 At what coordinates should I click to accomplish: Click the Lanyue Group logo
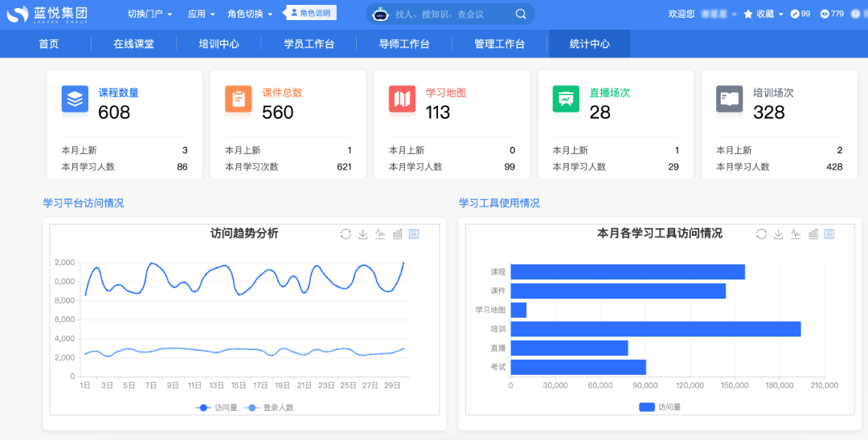[47, 14]
